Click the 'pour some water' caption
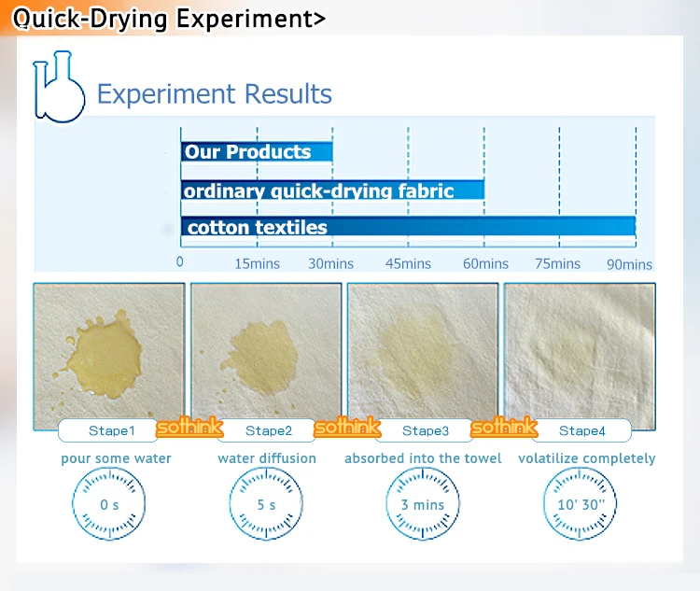The image size is (700, 591). coord(116,458)
